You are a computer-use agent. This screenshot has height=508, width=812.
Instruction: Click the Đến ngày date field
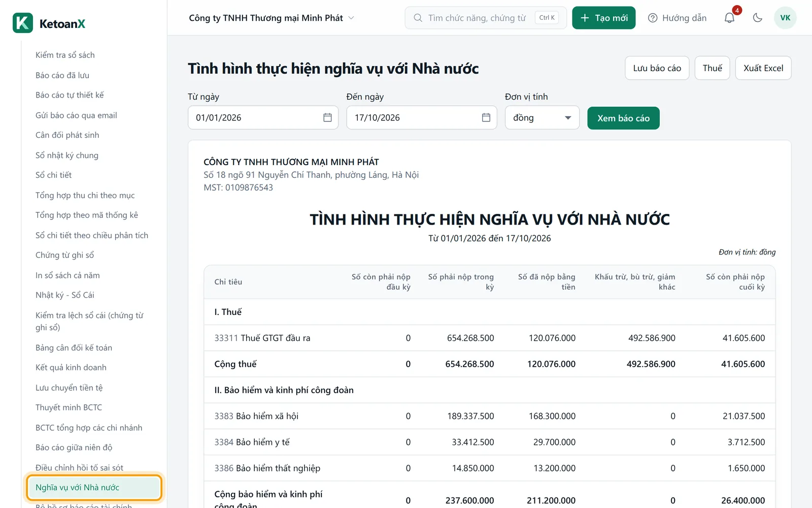coord(421,117)
